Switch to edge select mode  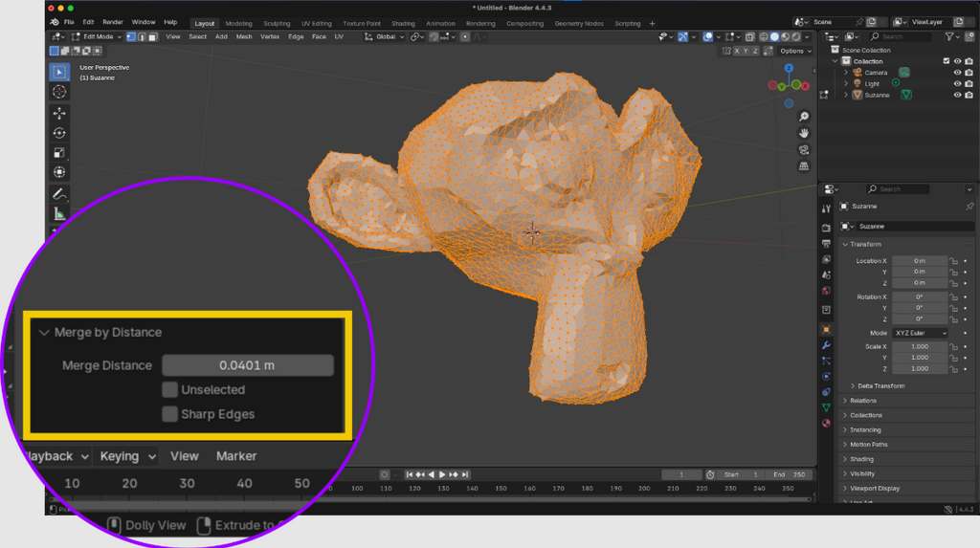point(142,37)
